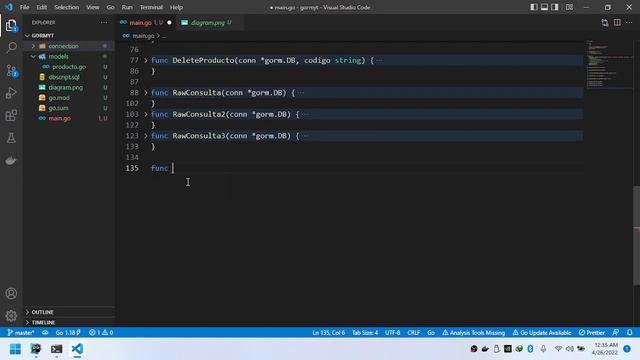This screenshot has height=360, width=640.
Task: Open the View menu
Action: (93, 7)
